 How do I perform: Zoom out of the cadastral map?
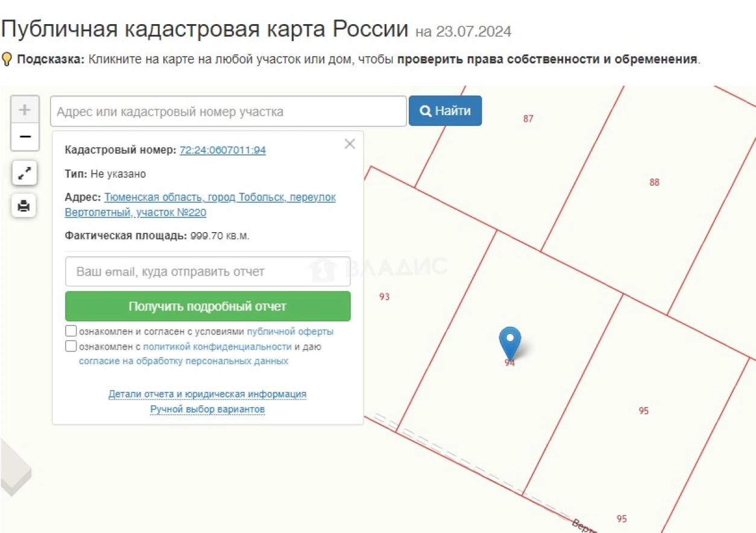click(x=25, y=137)
